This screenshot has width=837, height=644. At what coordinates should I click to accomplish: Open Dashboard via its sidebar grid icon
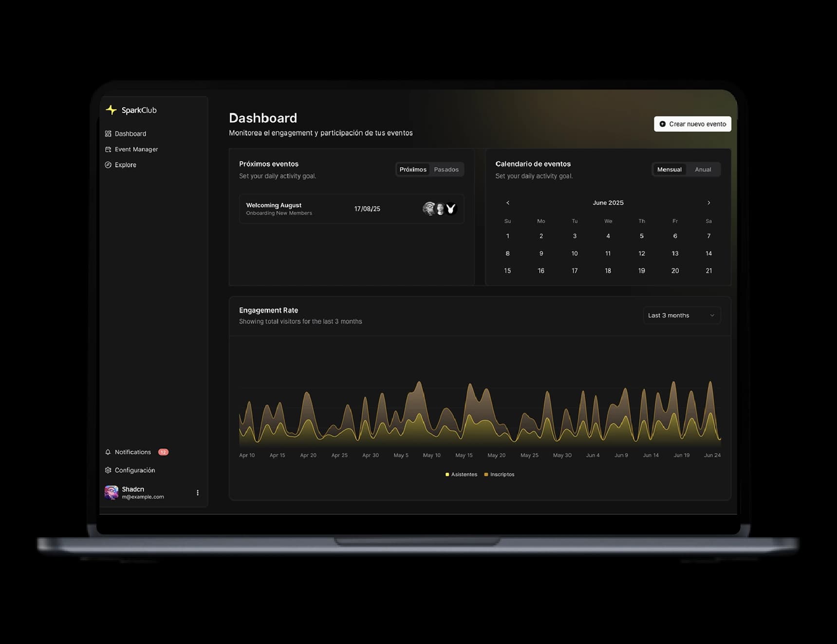click(x=108, y=134)
